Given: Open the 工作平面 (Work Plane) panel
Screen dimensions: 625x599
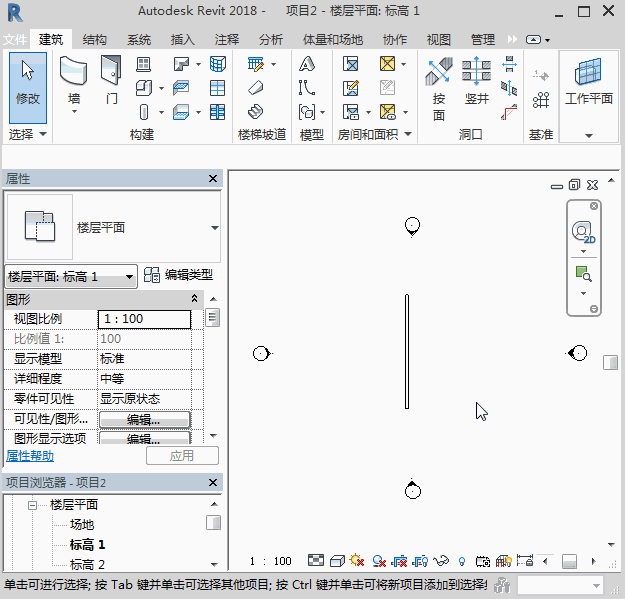Looking at the screenshot, I should tap(588, 84).
